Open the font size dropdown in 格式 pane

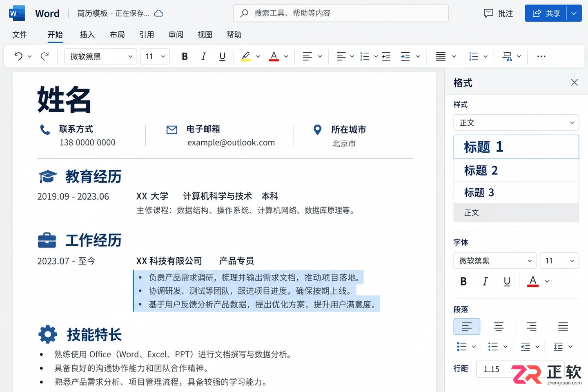[559, 261]
